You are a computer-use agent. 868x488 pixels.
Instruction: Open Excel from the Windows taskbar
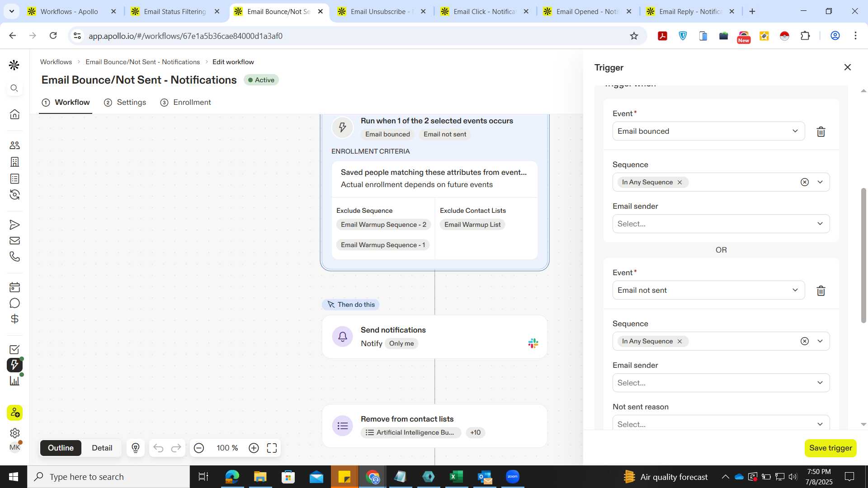457,477
